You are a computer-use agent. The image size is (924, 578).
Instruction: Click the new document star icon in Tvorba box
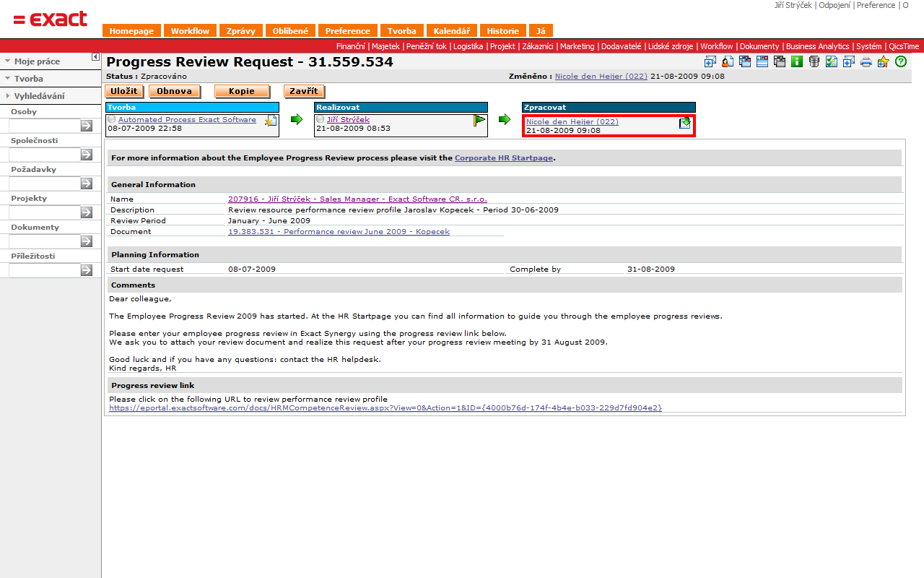[271, 121]
